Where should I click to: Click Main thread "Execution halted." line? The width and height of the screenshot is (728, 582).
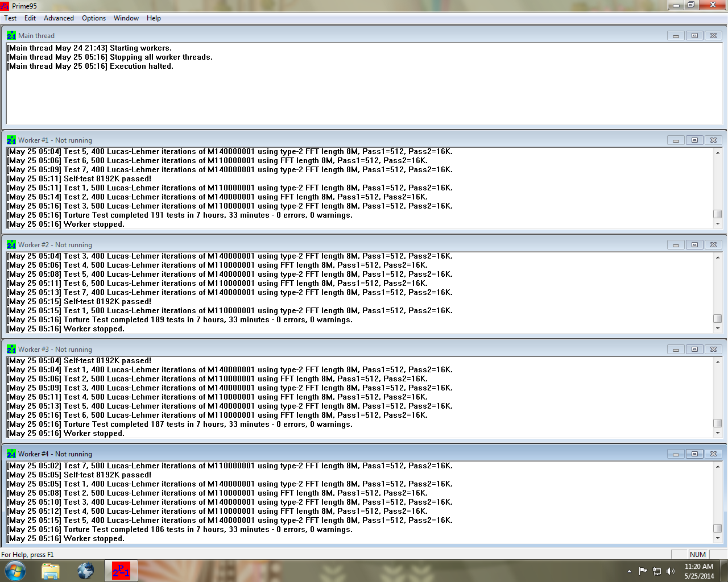tap(90, 66)
